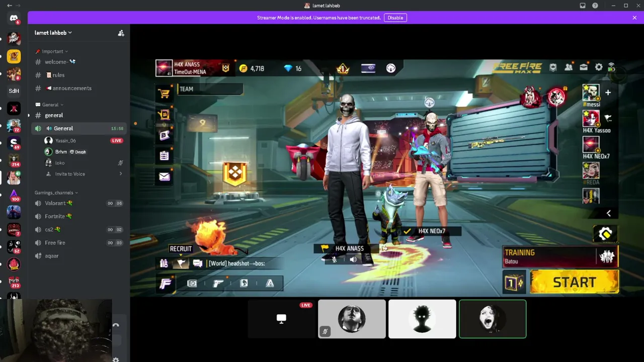The height and width of the screenshot is (362, 644).
Task: Open H4X ANASS player profile avatar
Action: point(164,68)
